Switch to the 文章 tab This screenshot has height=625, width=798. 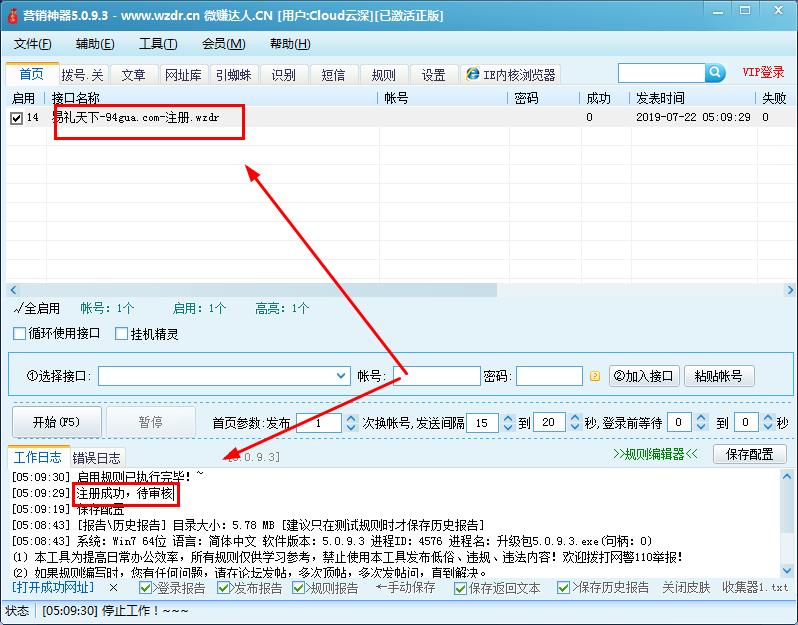click(x=133, y=75)
